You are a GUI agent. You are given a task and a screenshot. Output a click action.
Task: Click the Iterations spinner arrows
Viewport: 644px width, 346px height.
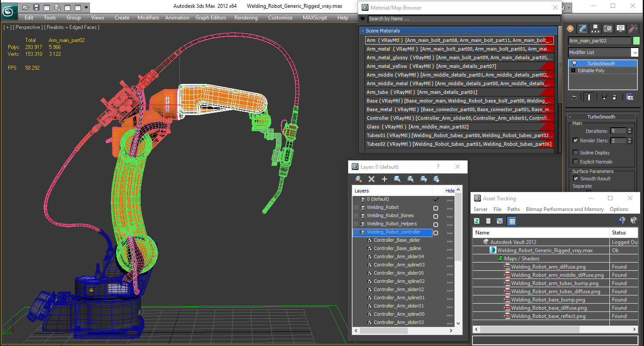tap(629, 131)
